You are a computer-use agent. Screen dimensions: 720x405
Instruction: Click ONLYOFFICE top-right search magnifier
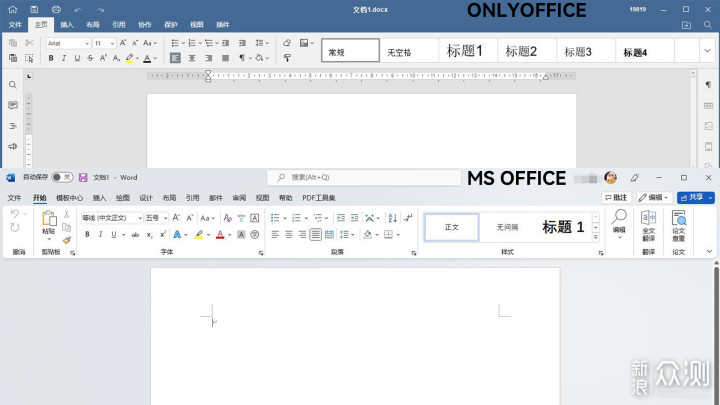tap(708, 25)
